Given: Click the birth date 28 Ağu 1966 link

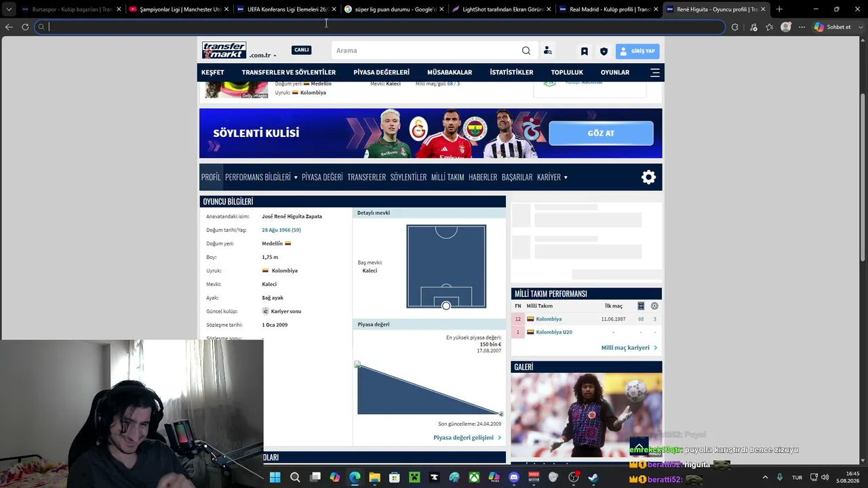Looking at the screenshot, I should coord(281,230).
